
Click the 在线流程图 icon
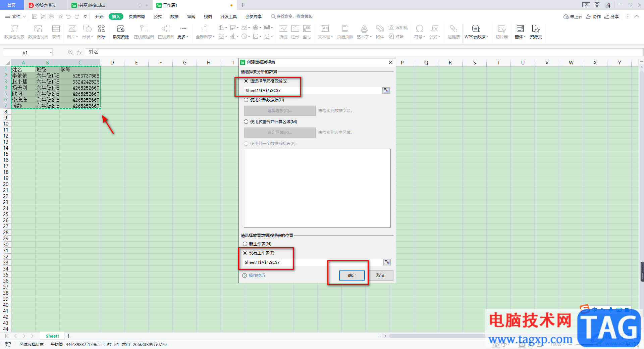coord(144,32)
